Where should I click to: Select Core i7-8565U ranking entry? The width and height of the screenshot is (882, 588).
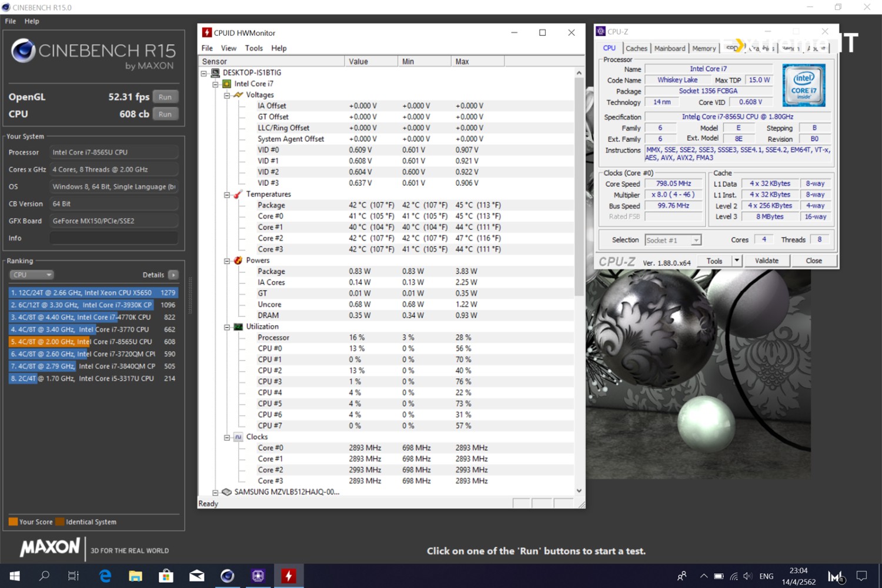pos(92,342)
